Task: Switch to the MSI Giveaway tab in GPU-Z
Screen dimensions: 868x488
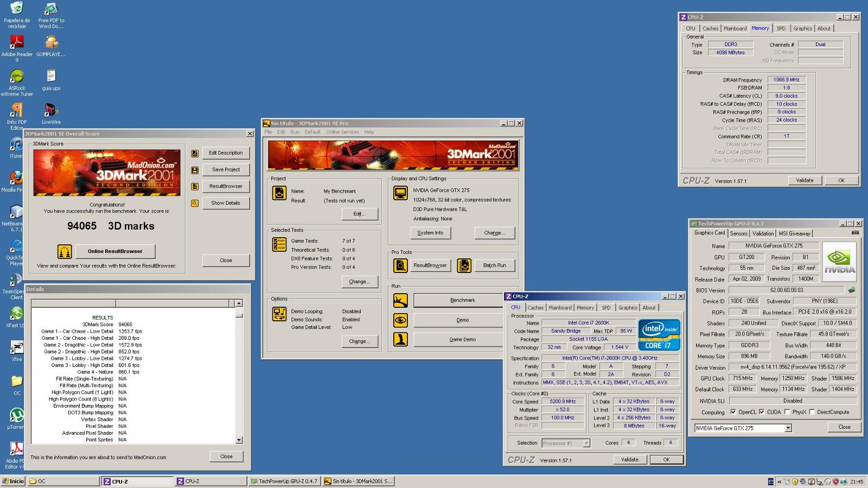Action: coord(794,233)
